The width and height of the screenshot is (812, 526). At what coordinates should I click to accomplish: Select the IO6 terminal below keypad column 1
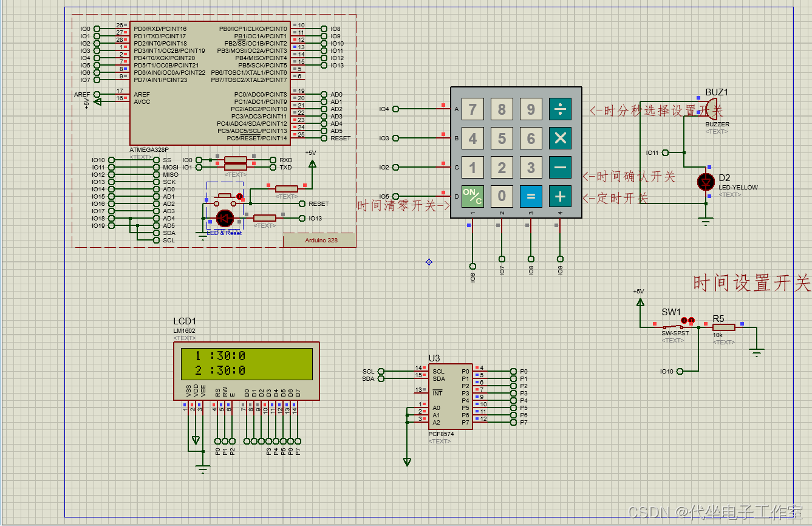tap(473, 266)
